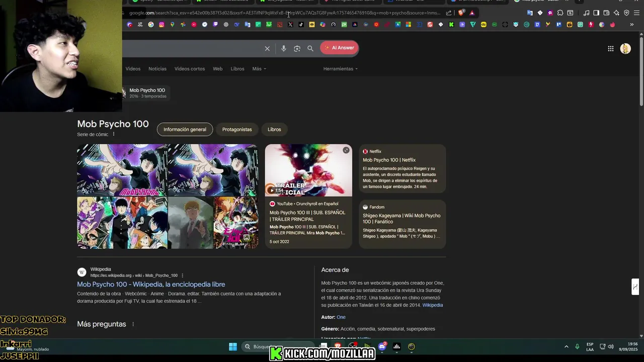Open the browser extensions puzzle icon
Screen dimensions: 644x362
tap(560, 13)
